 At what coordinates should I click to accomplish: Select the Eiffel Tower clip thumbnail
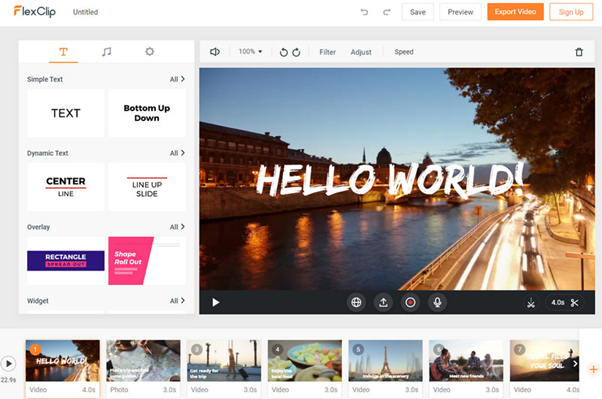[x=385, y=361]
